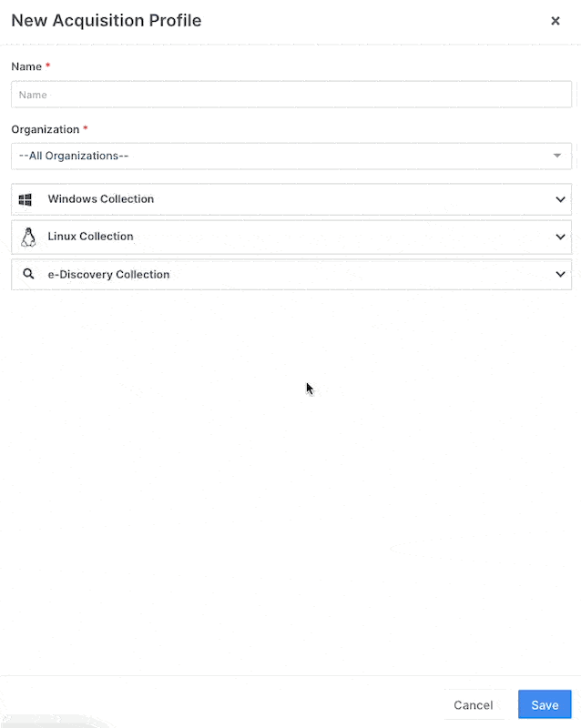Expand e-Discovery Collection using its chevron
Viewport: 581px width, 728px height.
560,274
